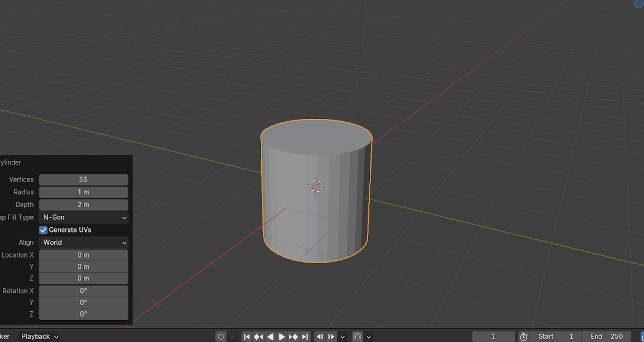Jump to previous keyframe
The width and height of the screenshot is (644, 342).
(258, 336)
